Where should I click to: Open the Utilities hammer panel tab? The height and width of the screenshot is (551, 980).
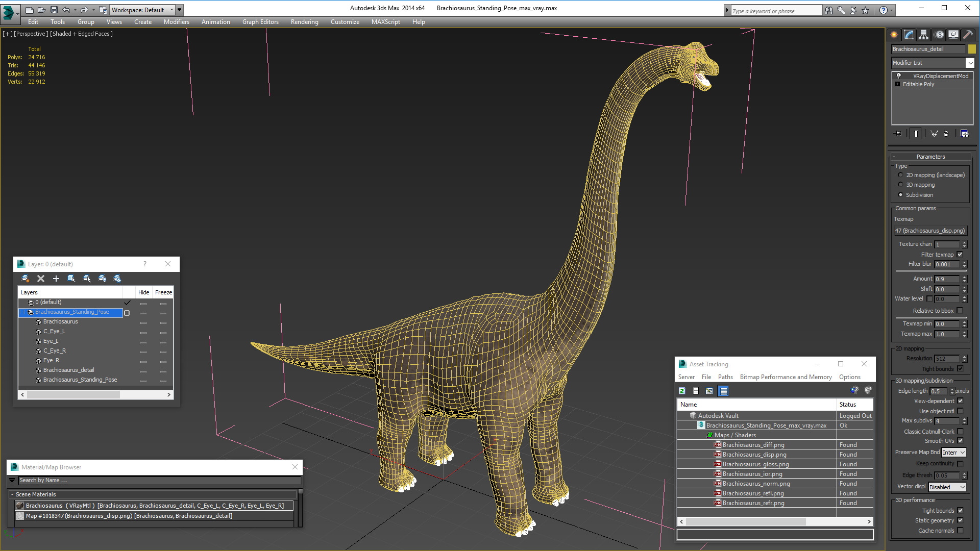point(968,35)
